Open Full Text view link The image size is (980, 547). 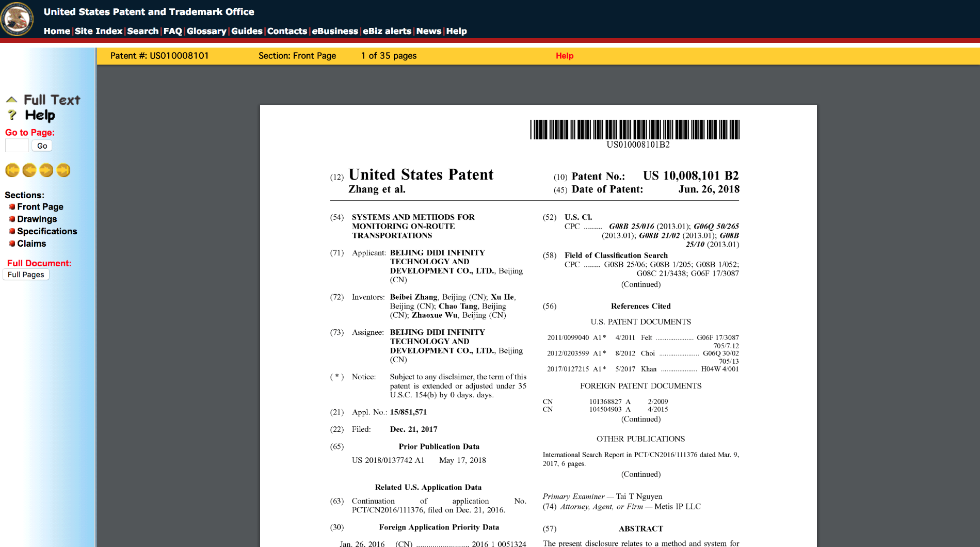coord(52,100)
